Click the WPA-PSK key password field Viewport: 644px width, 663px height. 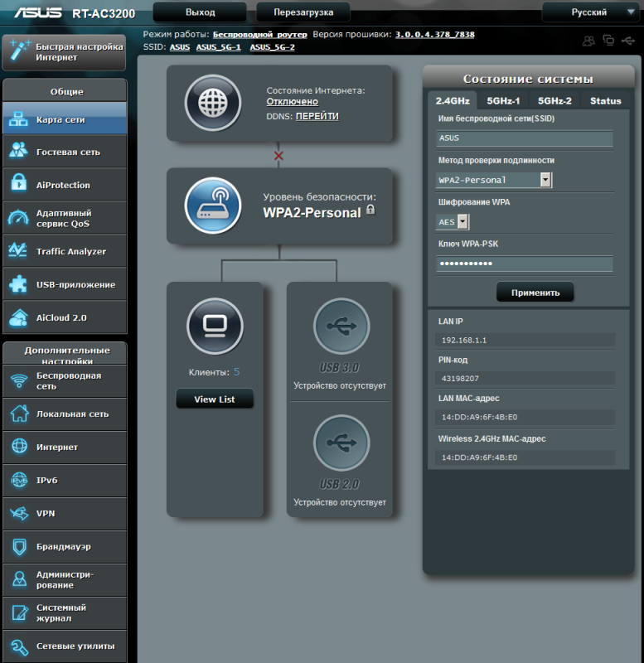coord(525,264)
